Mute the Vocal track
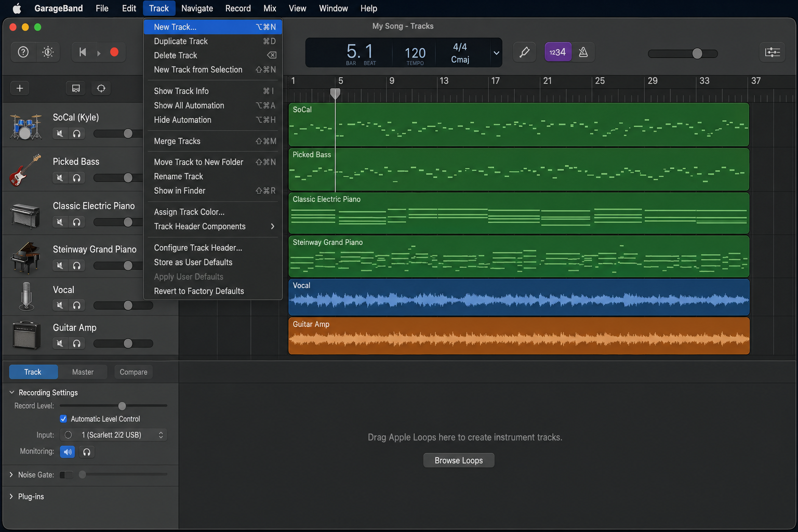Screen dimensions: 798x532 click(x=60, y=305)
